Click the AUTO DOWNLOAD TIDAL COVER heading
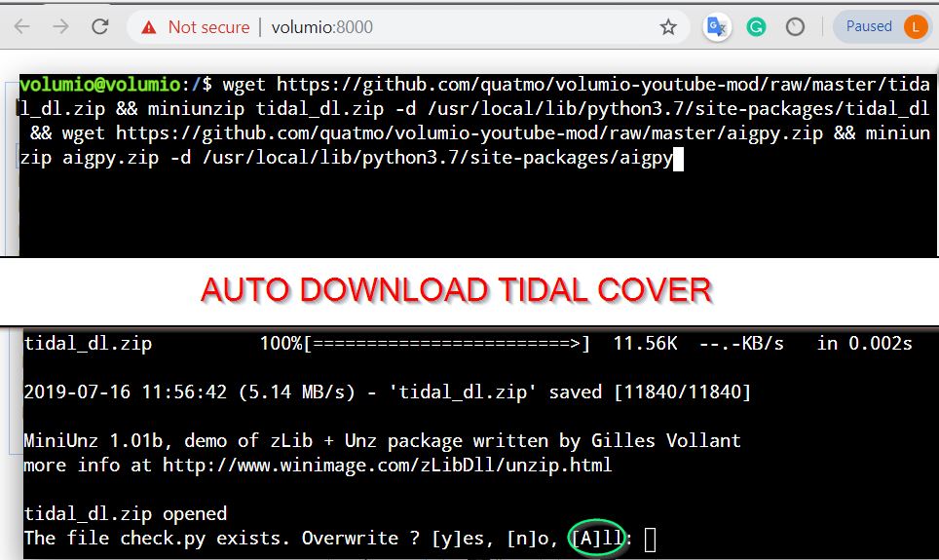Viewport: 939px width, 560px height. pos(456,290)
